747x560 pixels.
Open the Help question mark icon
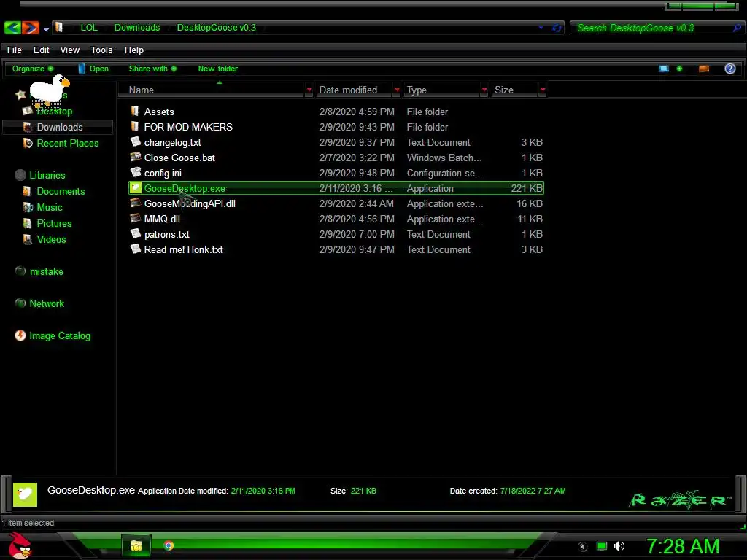(x=729, y=69)
